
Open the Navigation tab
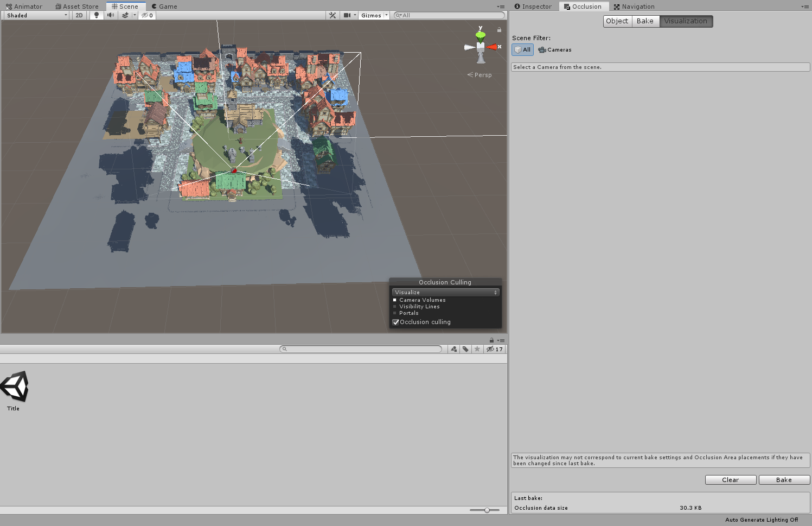click(634, 7)
